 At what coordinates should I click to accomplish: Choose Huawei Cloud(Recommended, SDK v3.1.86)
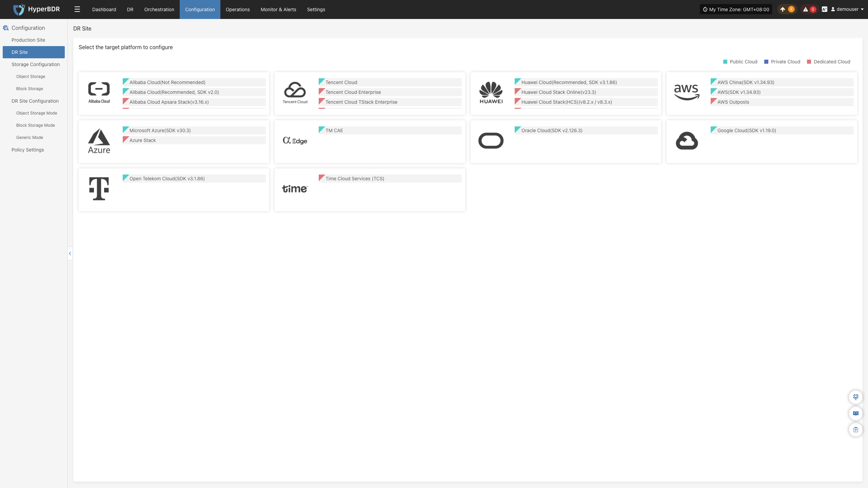586,82
